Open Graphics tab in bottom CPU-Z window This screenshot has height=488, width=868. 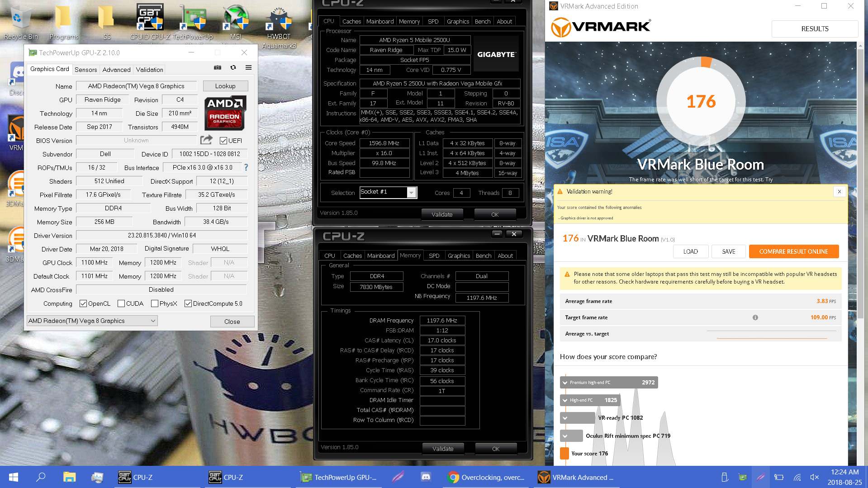[459, 256]
